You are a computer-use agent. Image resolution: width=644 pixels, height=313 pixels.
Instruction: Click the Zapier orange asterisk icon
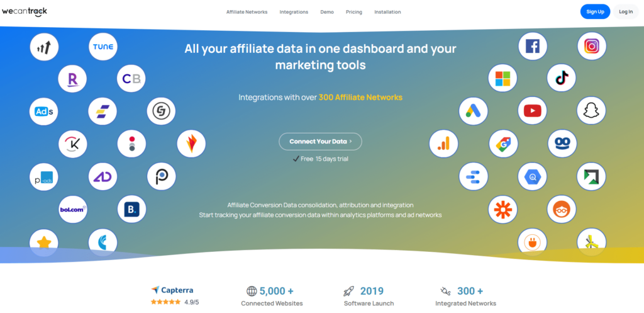click(x=502, y=210)
